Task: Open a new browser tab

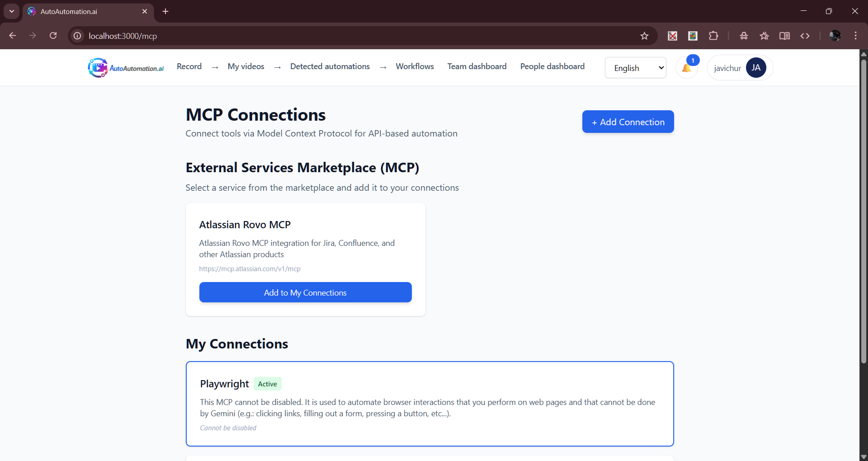Action: pos(165,11)
